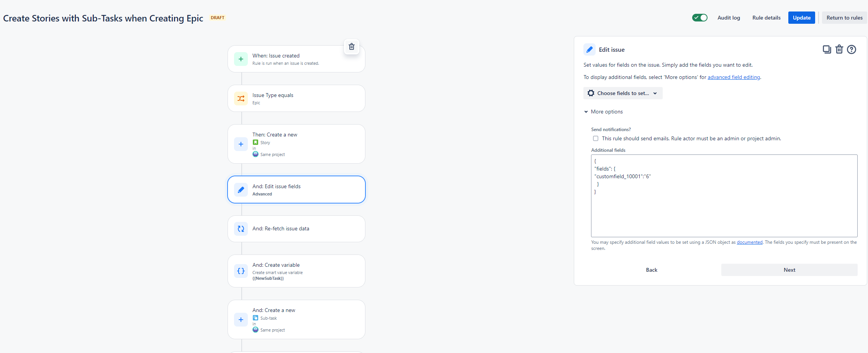Delete the Issue created trigger with trash icon

pos(351,47)
